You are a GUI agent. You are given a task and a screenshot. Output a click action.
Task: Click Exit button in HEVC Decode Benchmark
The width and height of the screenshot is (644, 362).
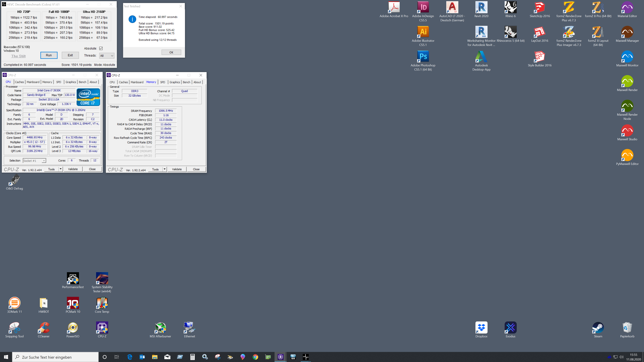(x=70, y=55)
